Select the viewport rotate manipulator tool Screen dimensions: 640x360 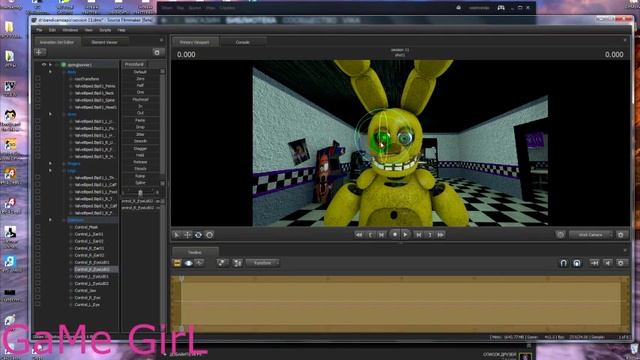tap(198, 235)
